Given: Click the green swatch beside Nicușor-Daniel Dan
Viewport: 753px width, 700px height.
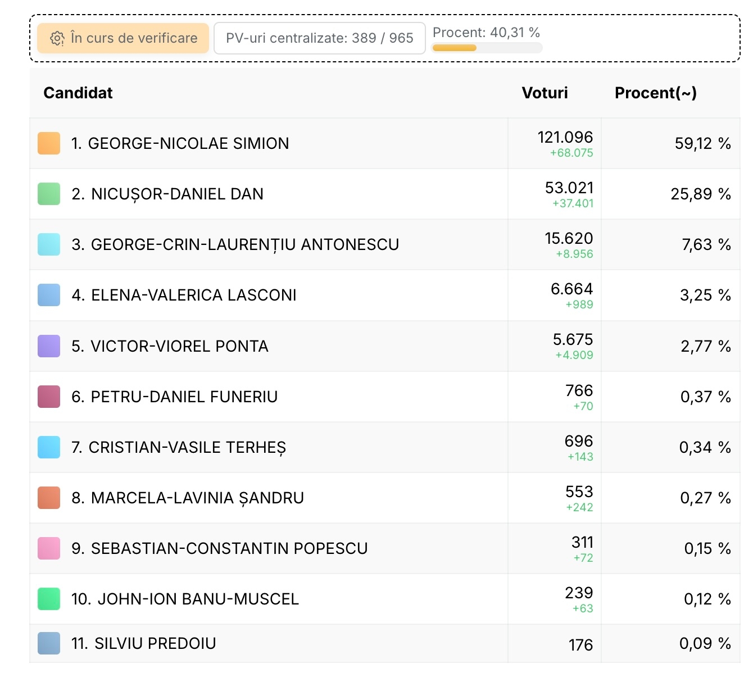Looking at the screenshot, I should 49,194.
